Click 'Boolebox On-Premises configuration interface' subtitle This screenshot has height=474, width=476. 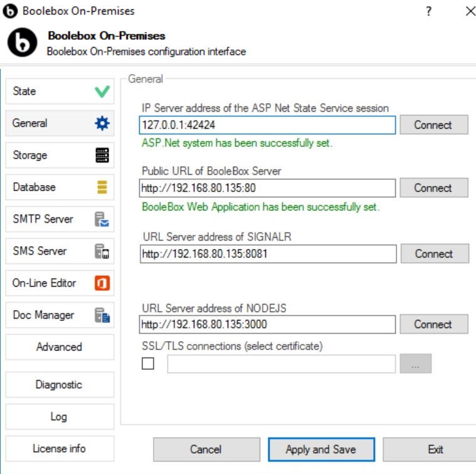coord(146,51)
